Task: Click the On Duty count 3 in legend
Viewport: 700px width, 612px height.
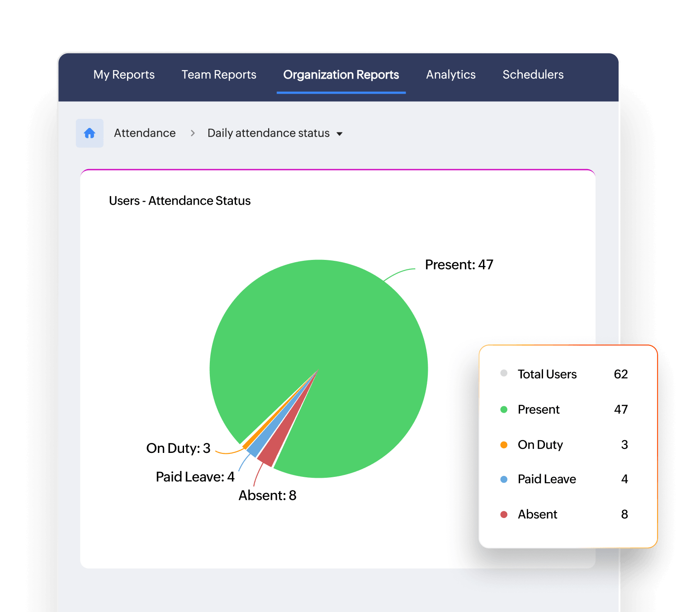Action: [624, 445]
